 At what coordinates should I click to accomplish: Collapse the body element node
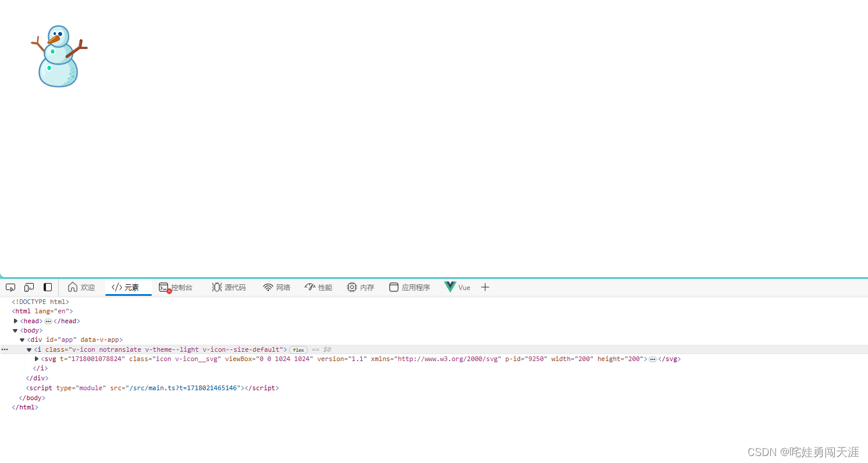pos(16,330)
